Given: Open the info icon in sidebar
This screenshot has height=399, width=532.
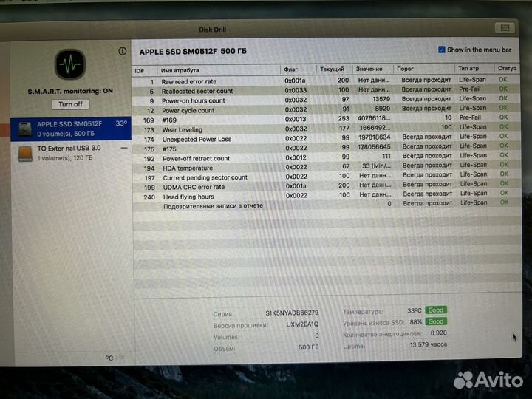Looking at the screenshot, I should 123,51.
